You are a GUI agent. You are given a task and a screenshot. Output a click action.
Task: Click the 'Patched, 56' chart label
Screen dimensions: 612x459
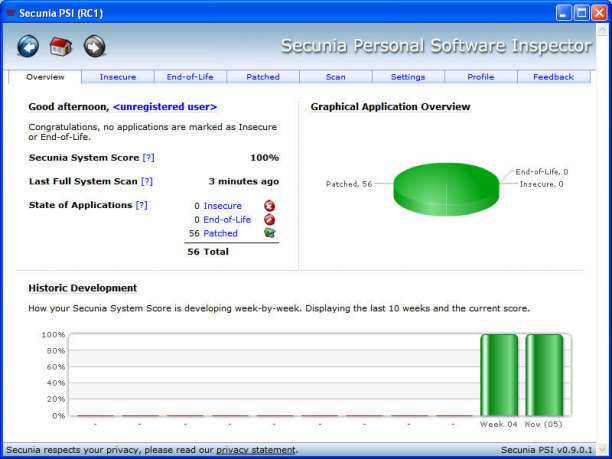349,184
